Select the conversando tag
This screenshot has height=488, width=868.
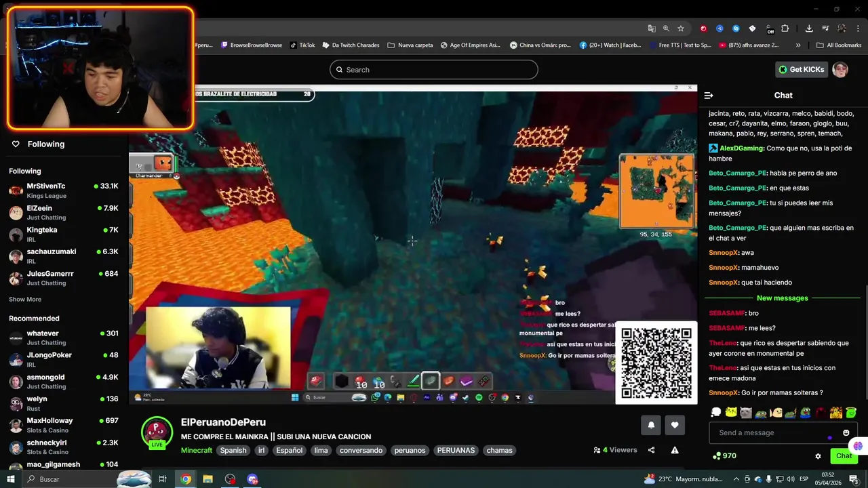tap(361, 450)
